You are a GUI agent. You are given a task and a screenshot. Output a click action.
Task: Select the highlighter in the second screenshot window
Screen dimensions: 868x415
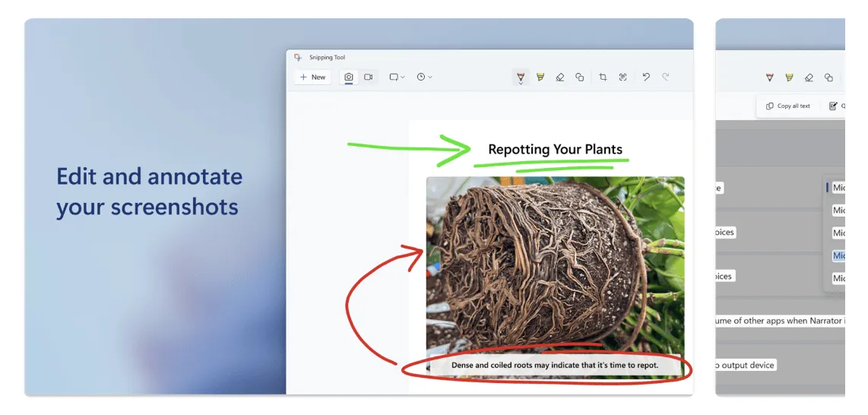(790, 78)
